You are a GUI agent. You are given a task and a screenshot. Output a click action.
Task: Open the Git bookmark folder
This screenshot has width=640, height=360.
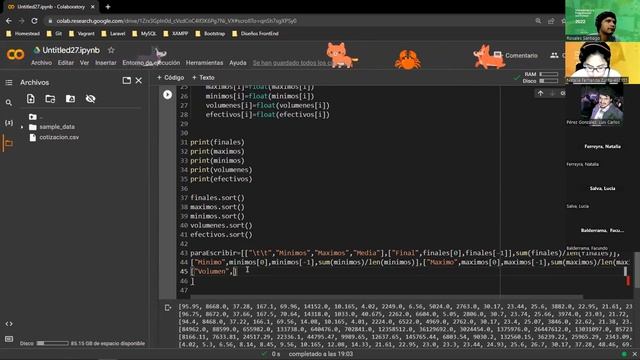point(54,34)
